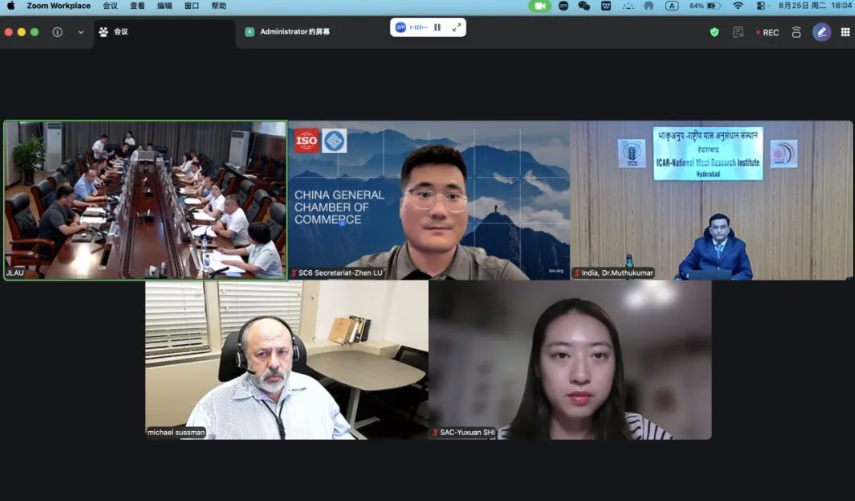Open the WPS menu bar icon
This screenshot has width=855, height=501.
click(606, 6)
